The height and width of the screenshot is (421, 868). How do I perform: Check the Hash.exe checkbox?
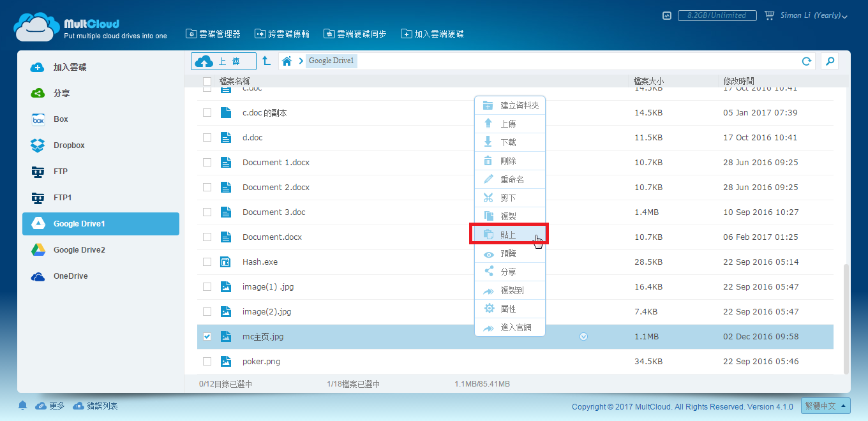click(x=207, y=262)
